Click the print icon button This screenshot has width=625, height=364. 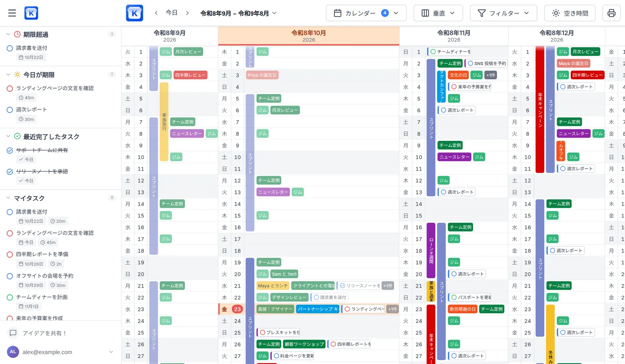(611, 13)
